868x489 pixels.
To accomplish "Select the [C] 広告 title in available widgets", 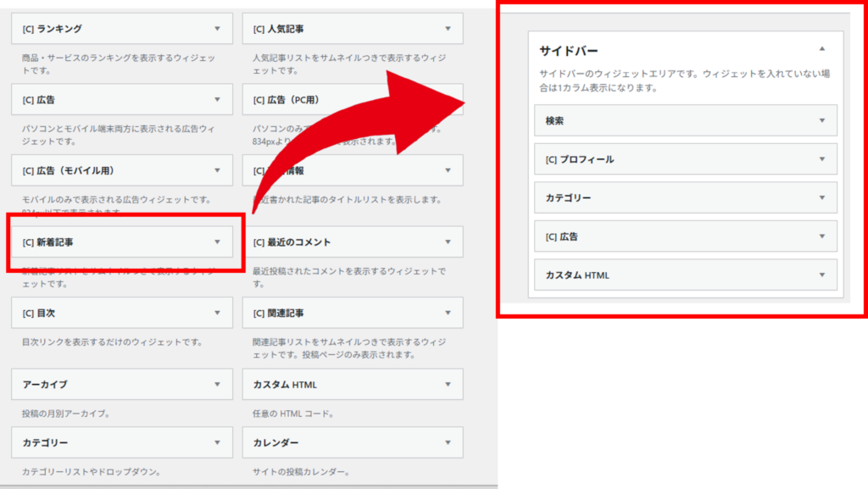I will click(39, 99).
